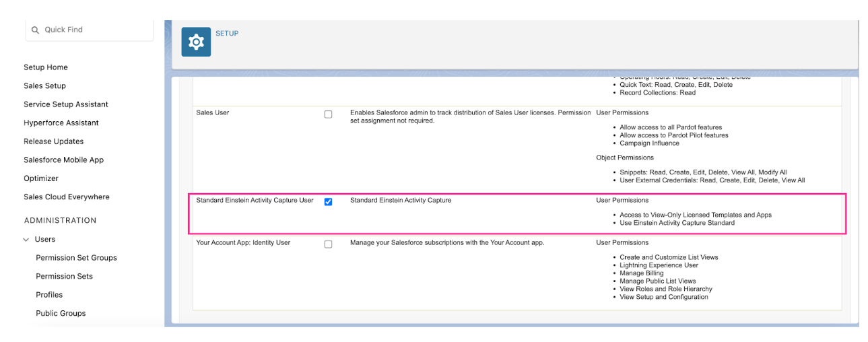Click the Quick Find search magnifier icon
This screenshot has width=868, height=342.
[35, 30]
